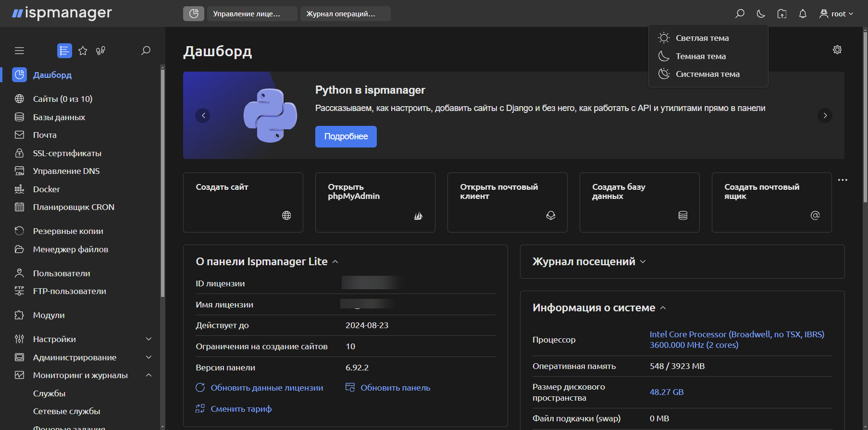
Task: Click the hamburger menu collapse icon
Action: click(19, 50)
